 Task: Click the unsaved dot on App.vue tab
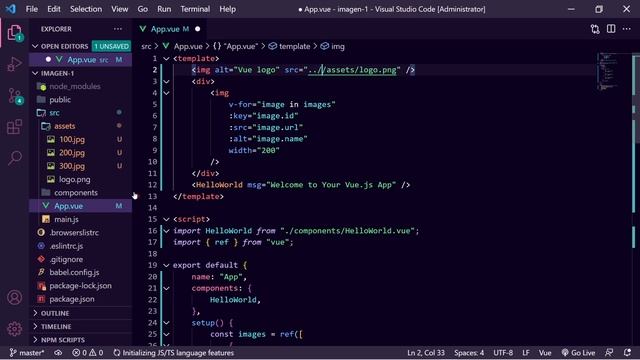[x=198, y=29]
